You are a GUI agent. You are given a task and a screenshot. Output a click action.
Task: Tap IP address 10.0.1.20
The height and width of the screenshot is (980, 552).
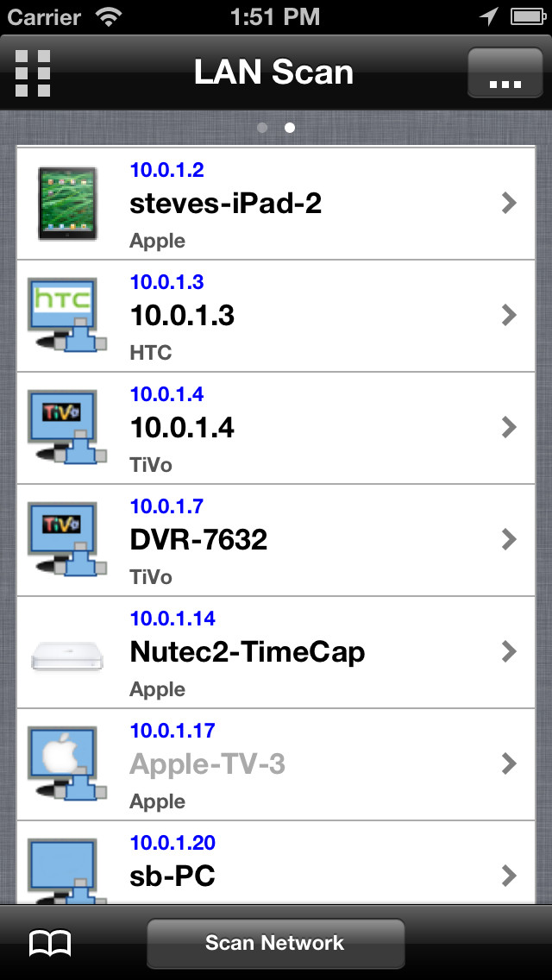(x=172, y=843)
